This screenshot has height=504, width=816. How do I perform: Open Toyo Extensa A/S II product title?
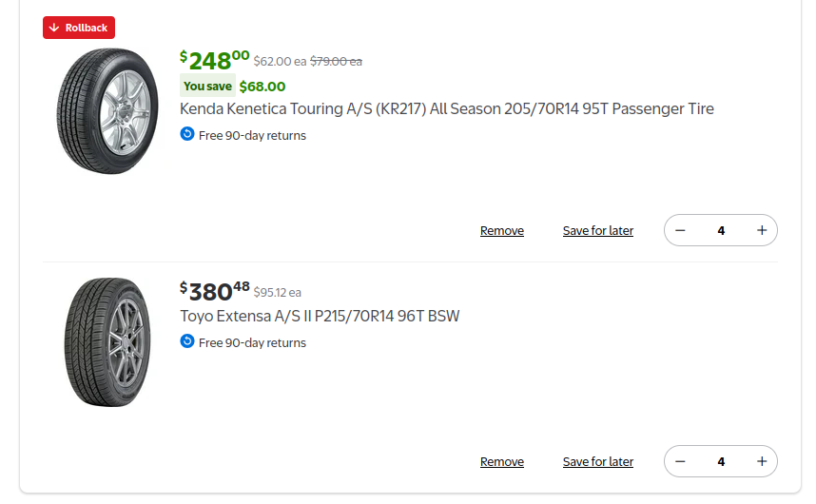320,316
